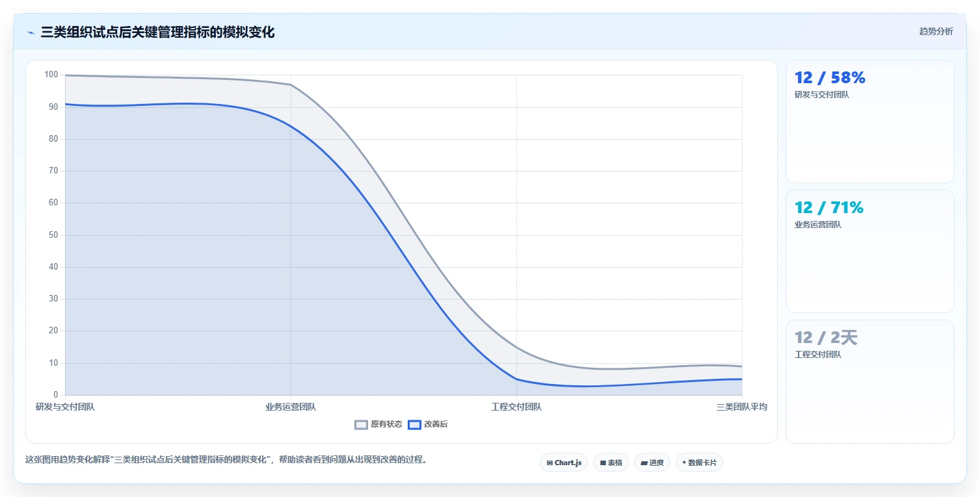Open the 12 / 2天 工程交付团队 card
980x497 pixels.
click(x=869, y=381)
